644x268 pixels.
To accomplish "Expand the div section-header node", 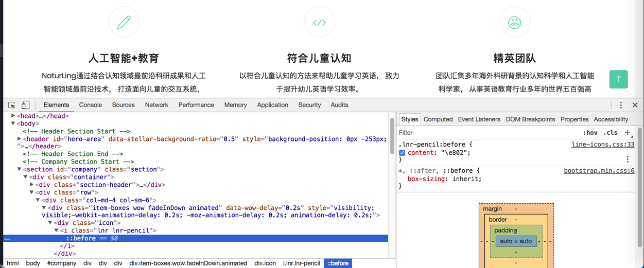I will pos(32,185).
